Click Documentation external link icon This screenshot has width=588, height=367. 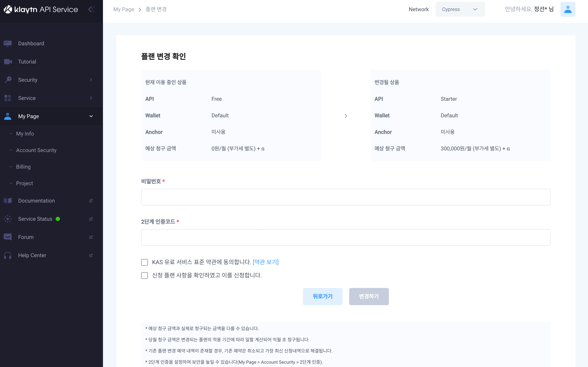pyautogui.click(x=91, y=201)
